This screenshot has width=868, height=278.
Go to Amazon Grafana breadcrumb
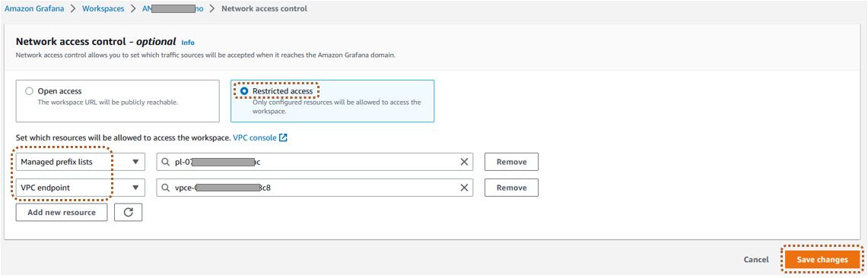[34, 9]
